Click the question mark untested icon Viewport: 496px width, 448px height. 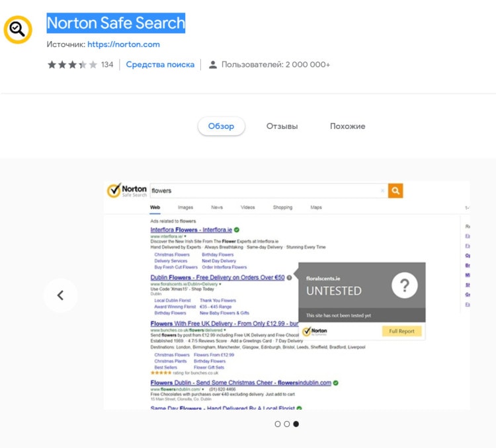[405, 285]
